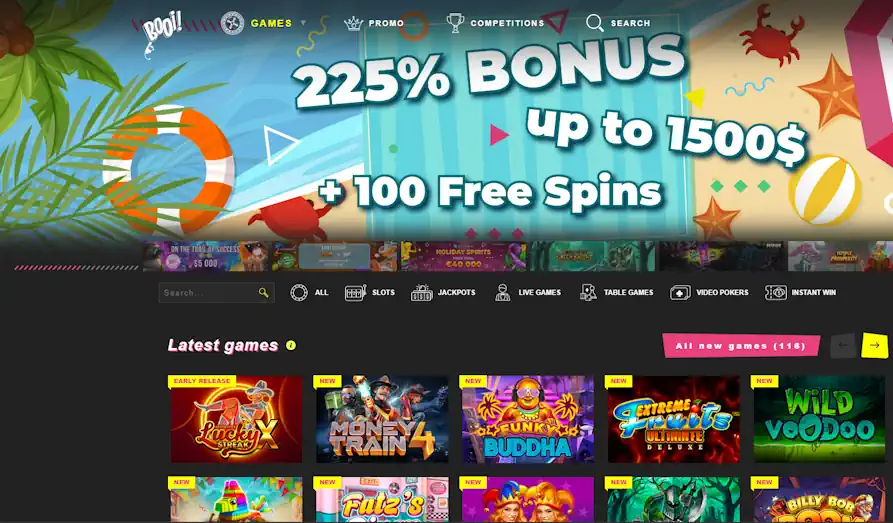Switch to the Video Pokers category
The height and width of the screenshot is (523, 893).
point(709,293)
